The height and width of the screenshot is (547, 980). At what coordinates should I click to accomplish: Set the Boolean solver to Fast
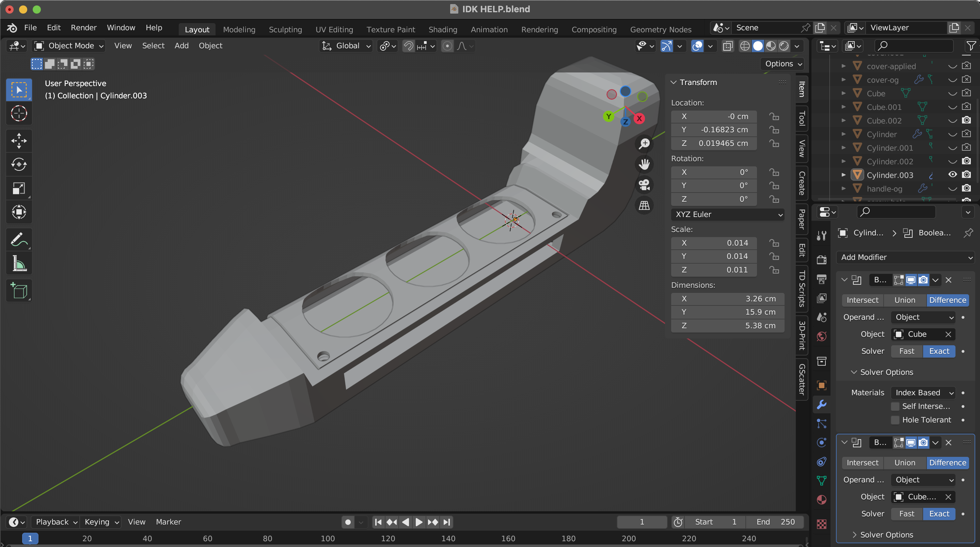point(906,351)
